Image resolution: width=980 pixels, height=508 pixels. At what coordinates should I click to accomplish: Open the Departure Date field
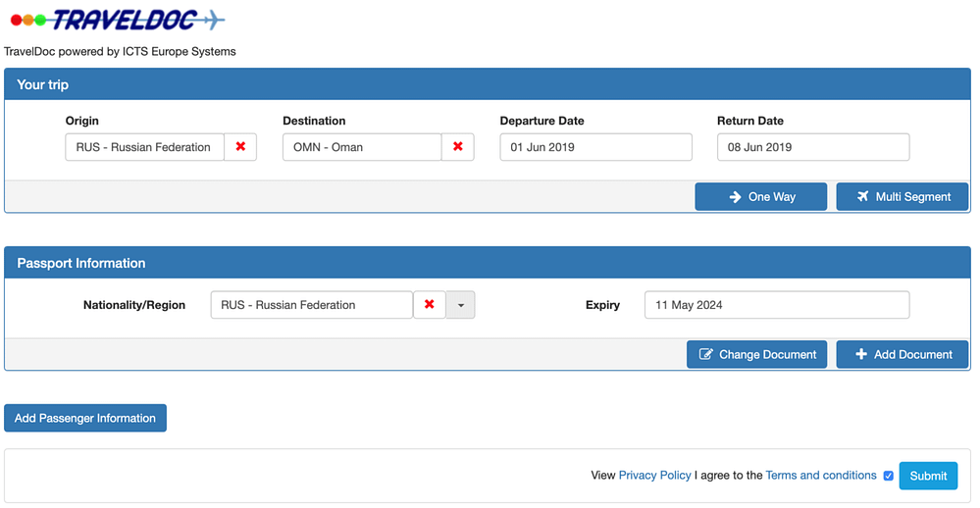[595, 147]
